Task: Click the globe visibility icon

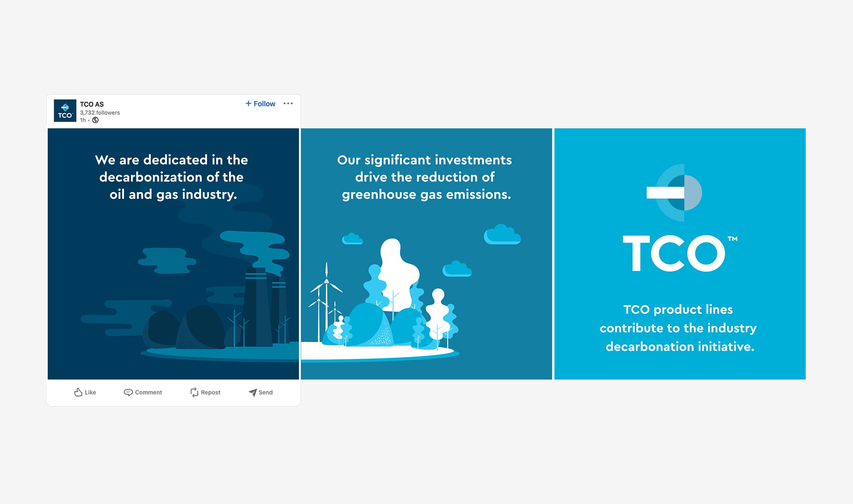Action: (x=95, y=120)
